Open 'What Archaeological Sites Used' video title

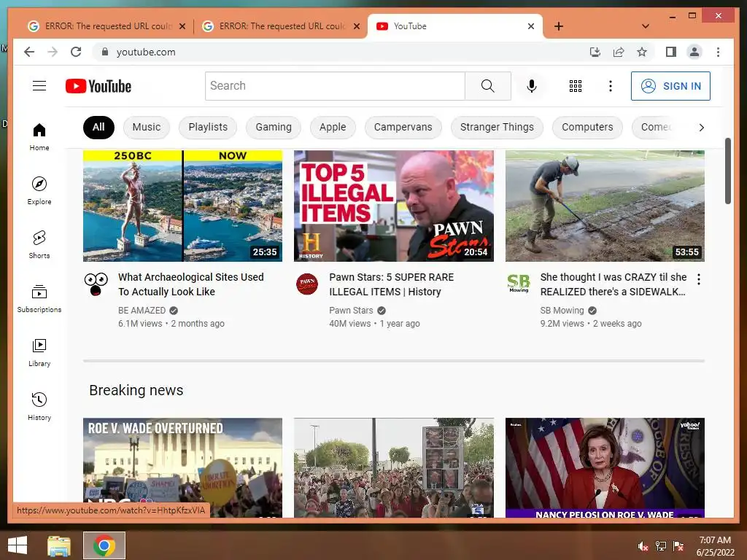tap(191, 284)
